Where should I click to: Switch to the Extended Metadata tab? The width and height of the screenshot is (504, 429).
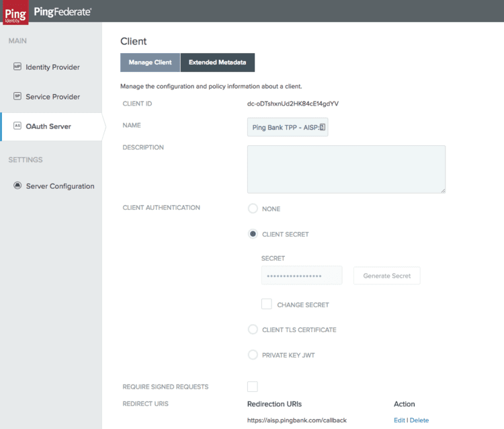click(x=218, y=63)
